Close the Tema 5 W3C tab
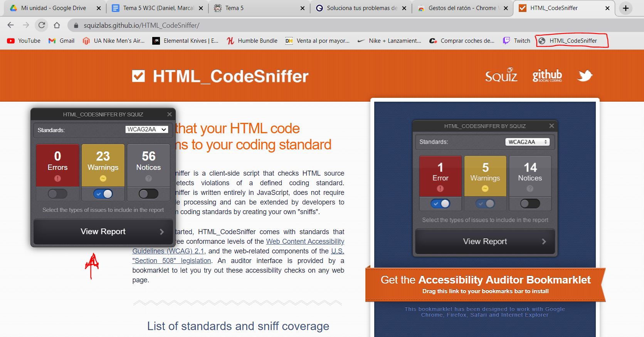 point(200,8)
